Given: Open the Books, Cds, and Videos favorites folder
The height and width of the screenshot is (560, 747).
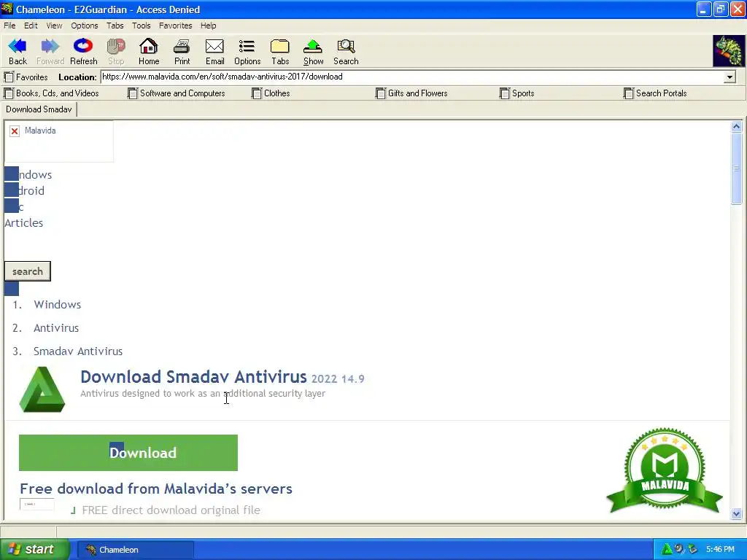Looking at the screenshot, I should 52,93.
